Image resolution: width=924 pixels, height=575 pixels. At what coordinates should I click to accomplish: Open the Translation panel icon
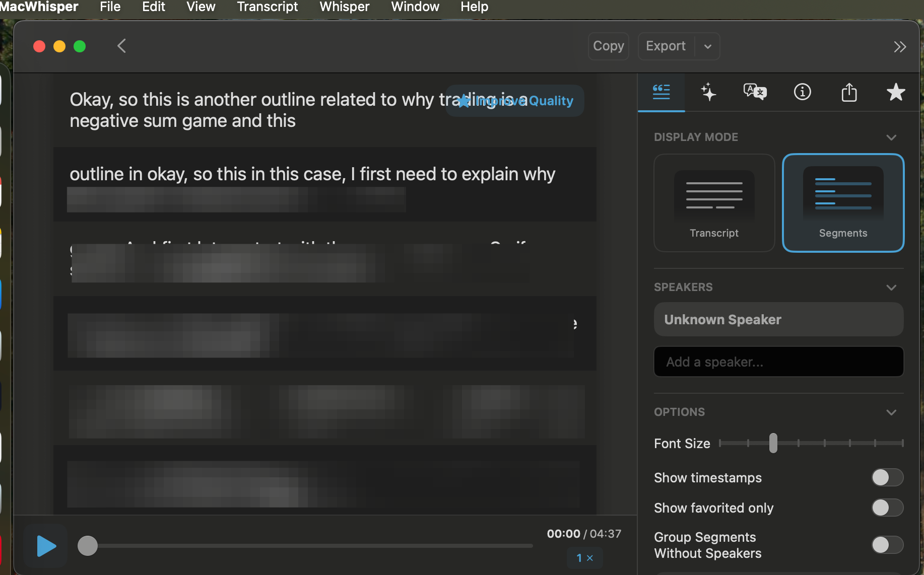[755, 92]
